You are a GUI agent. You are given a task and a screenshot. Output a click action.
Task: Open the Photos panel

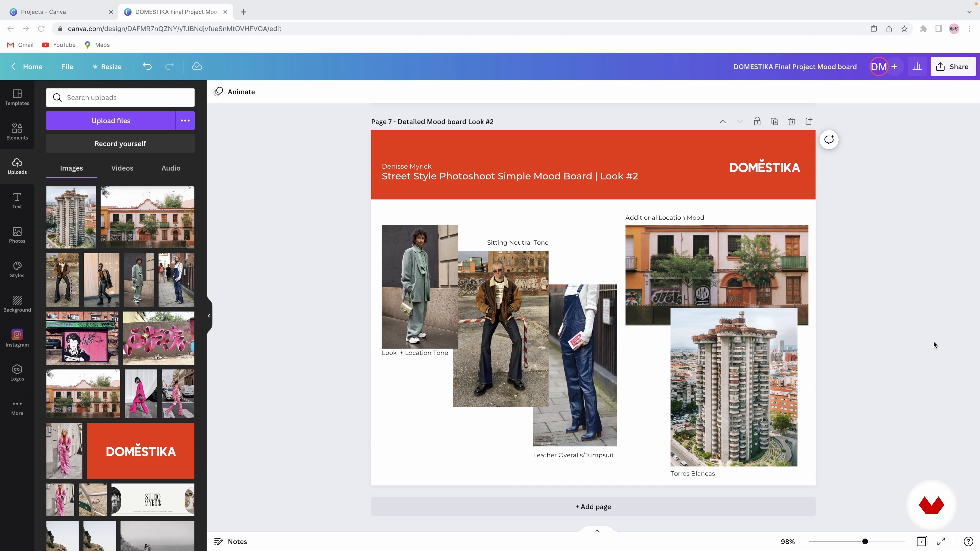(x=17, y=235)
